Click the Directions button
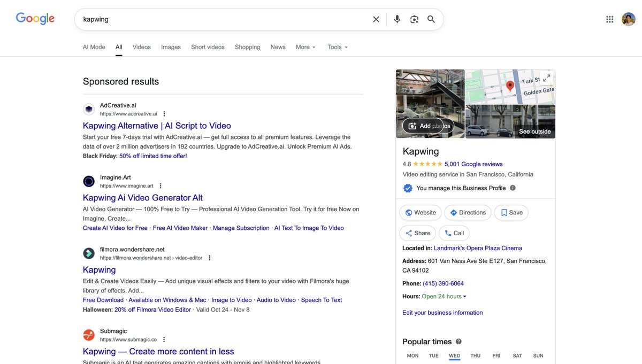 pos(468,213)
